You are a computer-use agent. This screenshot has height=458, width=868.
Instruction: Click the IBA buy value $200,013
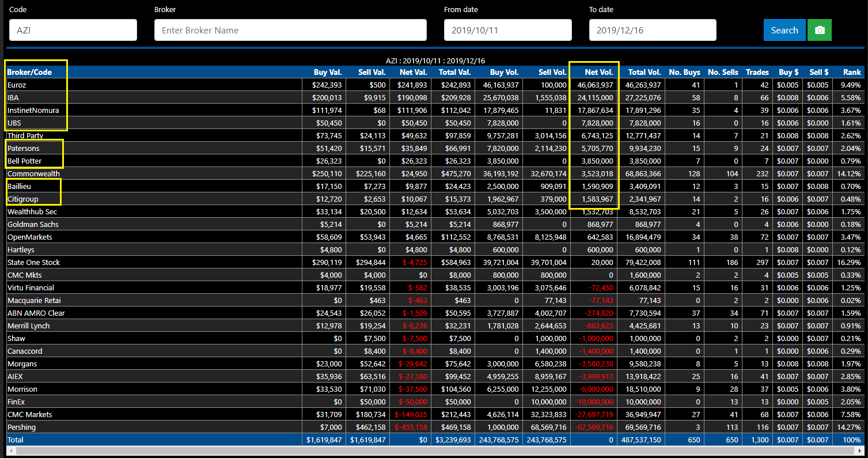coord(327,97)
